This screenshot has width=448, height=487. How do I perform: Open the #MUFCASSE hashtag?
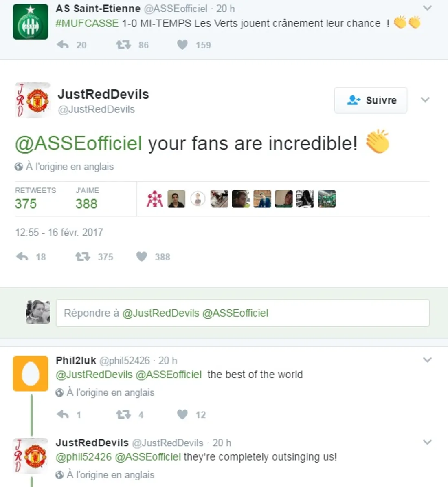point(87,23)
